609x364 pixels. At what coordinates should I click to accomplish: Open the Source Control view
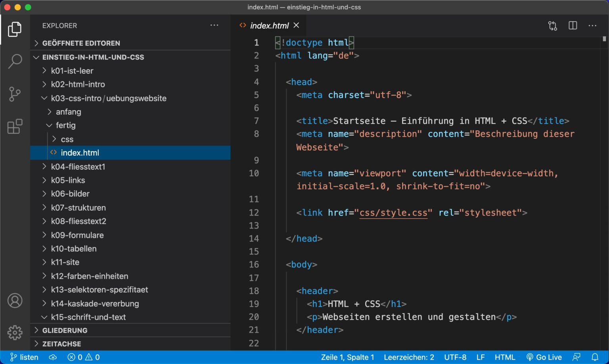15,94
